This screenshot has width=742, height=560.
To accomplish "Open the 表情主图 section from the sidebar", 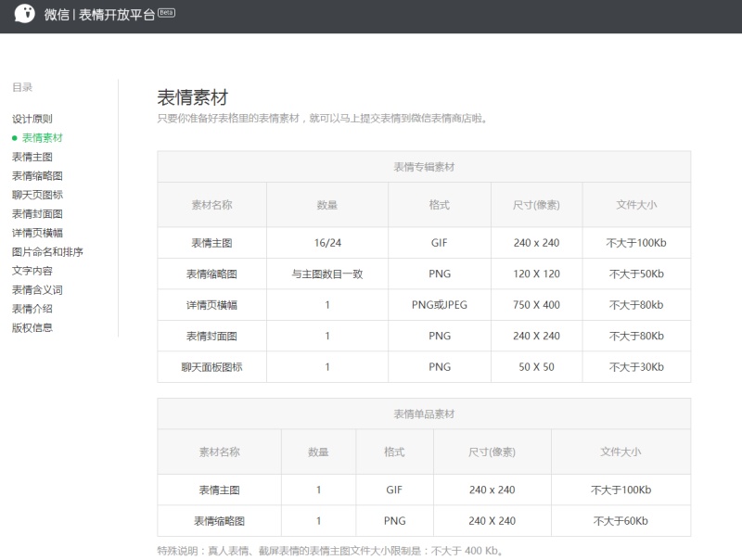I will pyautogui.click(x=33, y=157).
